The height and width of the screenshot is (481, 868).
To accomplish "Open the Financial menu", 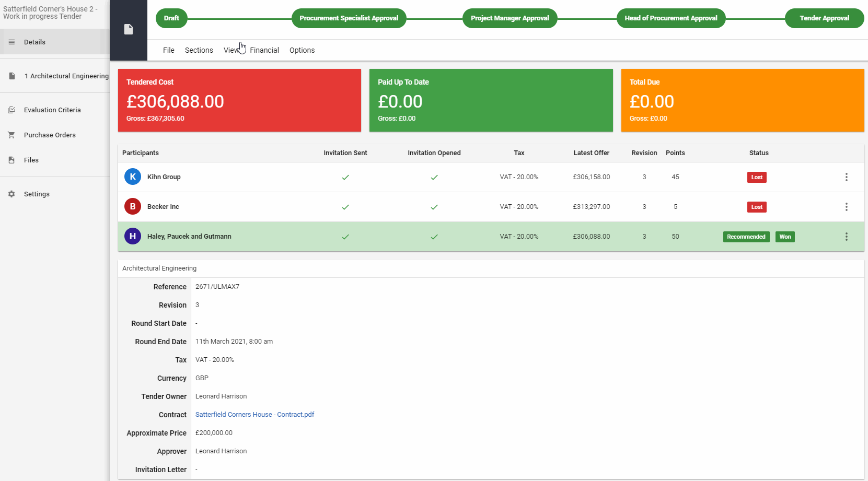I will 264,50.
